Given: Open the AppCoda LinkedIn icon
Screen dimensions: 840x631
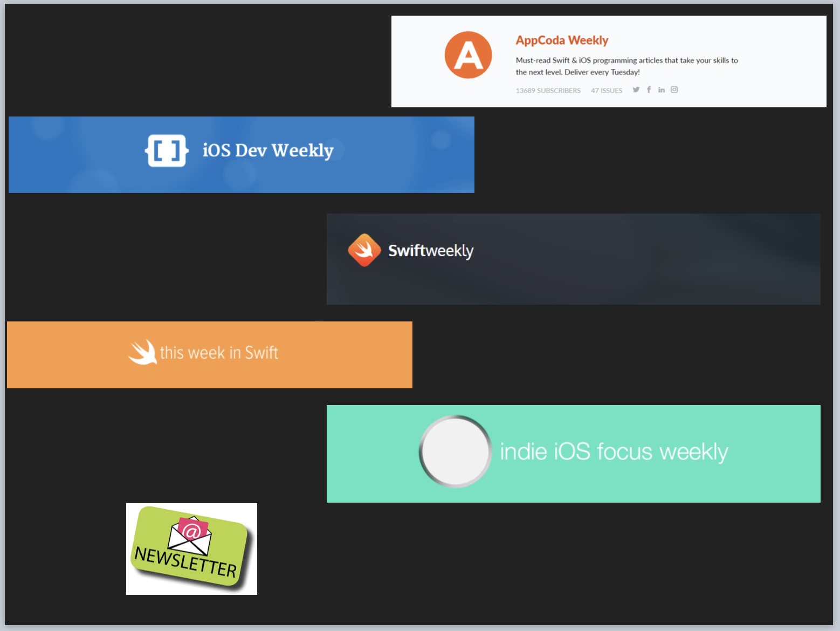Looking at the screenshot, I should [x=662, y=90].
